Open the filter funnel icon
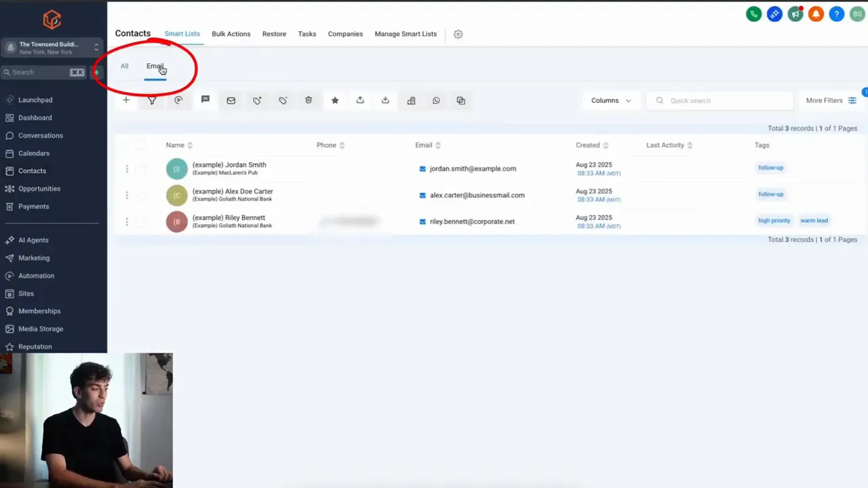This screenshot has width=868, height=488. click(152, 100)
